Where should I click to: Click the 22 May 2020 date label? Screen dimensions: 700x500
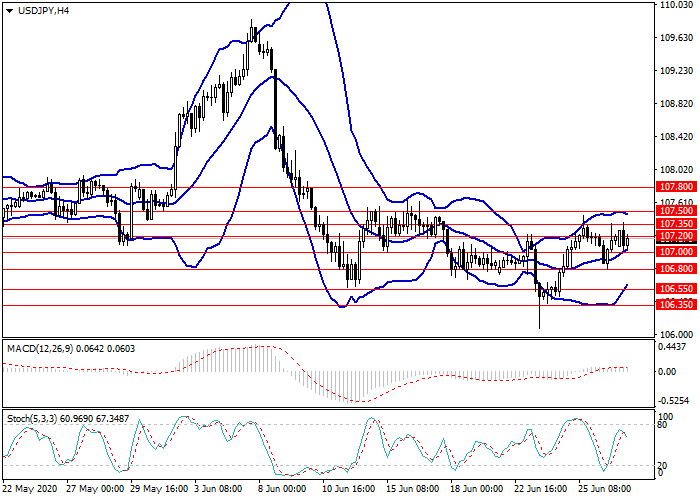31,490
